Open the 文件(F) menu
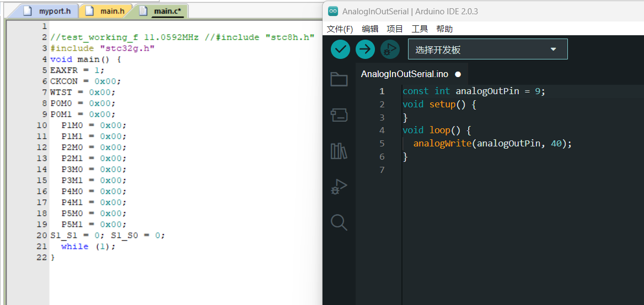This screenshot has width=644, height=305. 340,29
